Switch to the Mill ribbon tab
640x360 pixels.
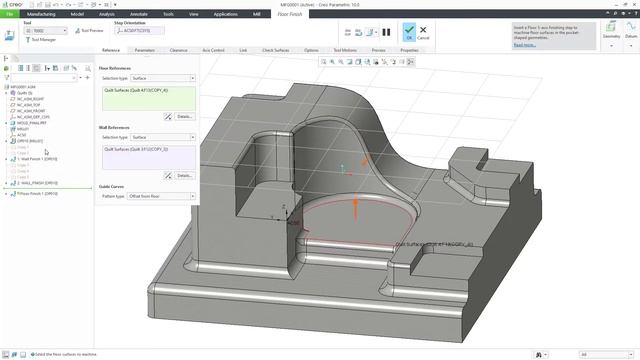pyautogui.click(x=256, y=14)
